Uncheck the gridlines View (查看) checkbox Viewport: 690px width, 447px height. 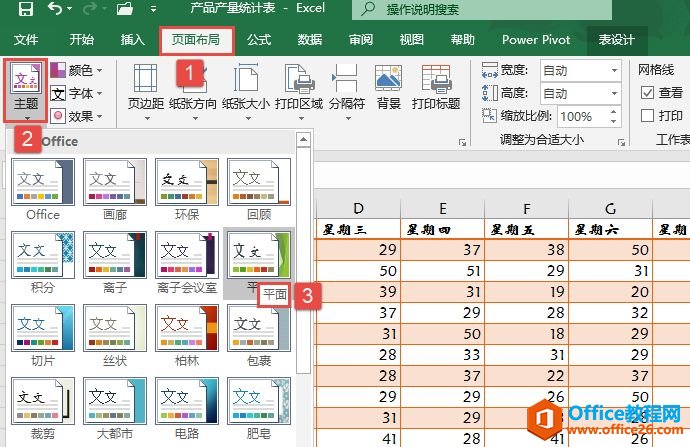[647, 93]
